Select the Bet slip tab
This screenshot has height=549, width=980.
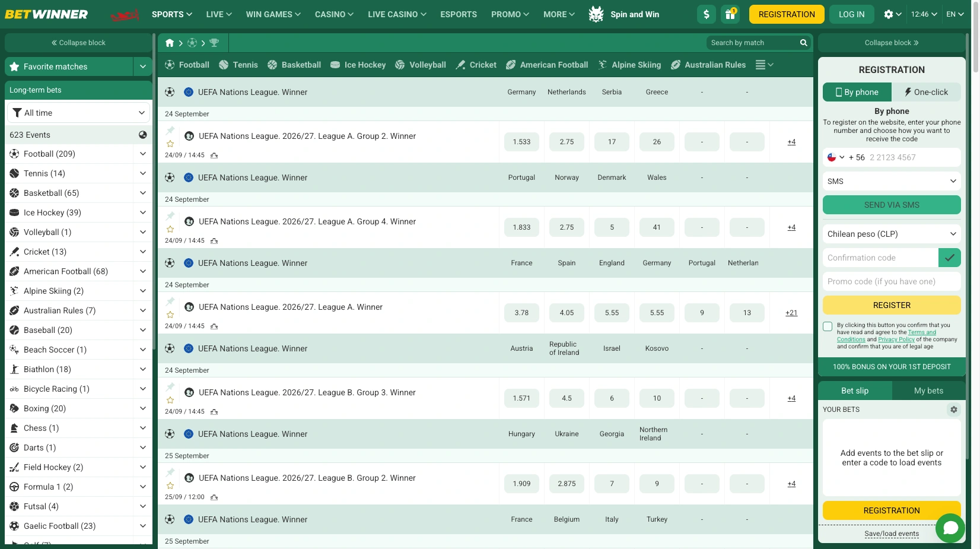(855, 391)
